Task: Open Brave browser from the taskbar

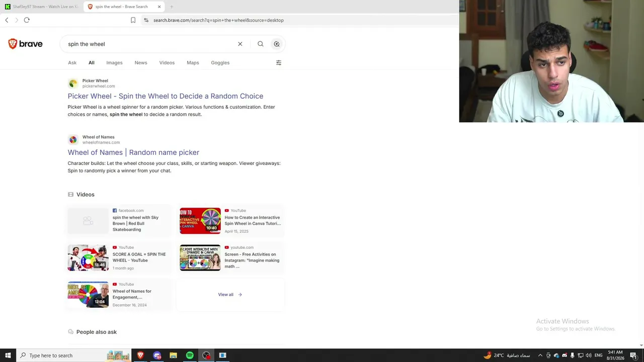Action: pos(140,355)
